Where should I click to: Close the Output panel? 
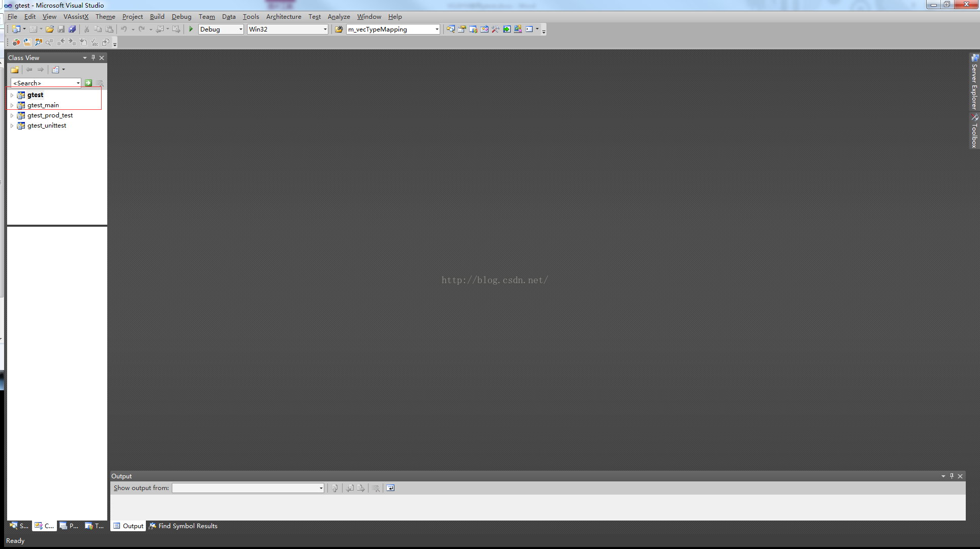point(960,476)
